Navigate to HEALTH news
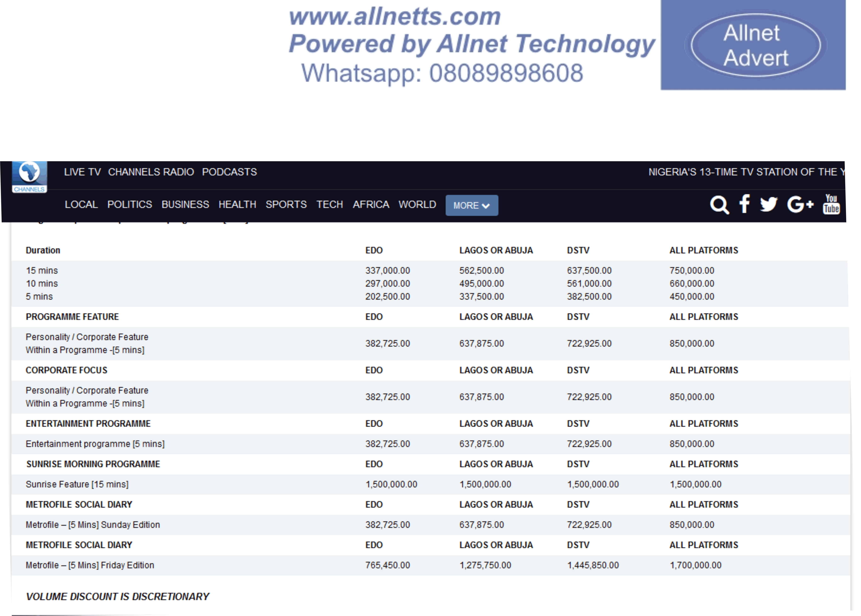This screenshot has height=616, width=861. click(237, 204)
